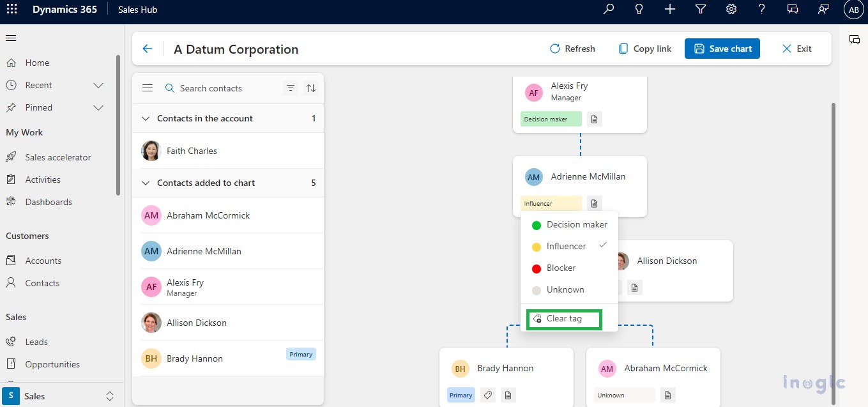
Task: Open notes icon on Abraham McCormick card
Action: [x=667, y=395]
